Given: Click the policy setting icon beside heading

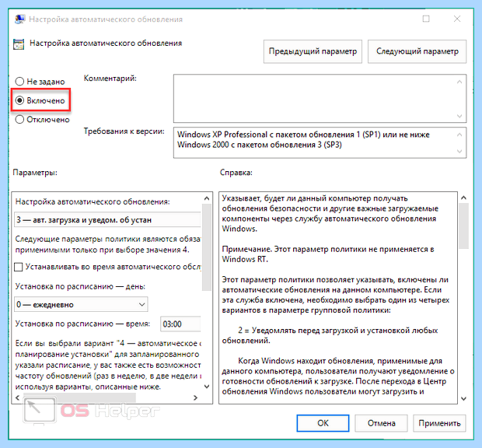Looking at the screenshot, I should click(x=19, y=44).
